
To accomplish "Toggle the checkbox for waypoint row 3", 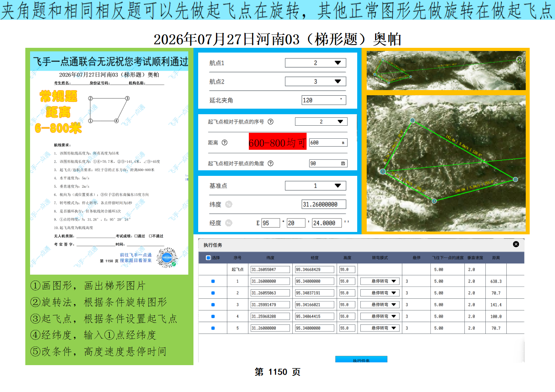I will click(213, 305).
